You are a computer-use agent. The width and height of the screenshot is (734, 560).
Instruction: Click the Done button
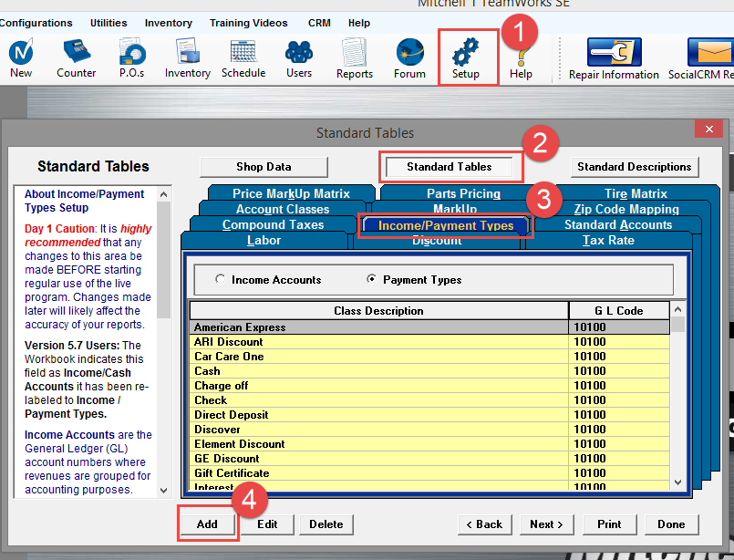(671, 524)
